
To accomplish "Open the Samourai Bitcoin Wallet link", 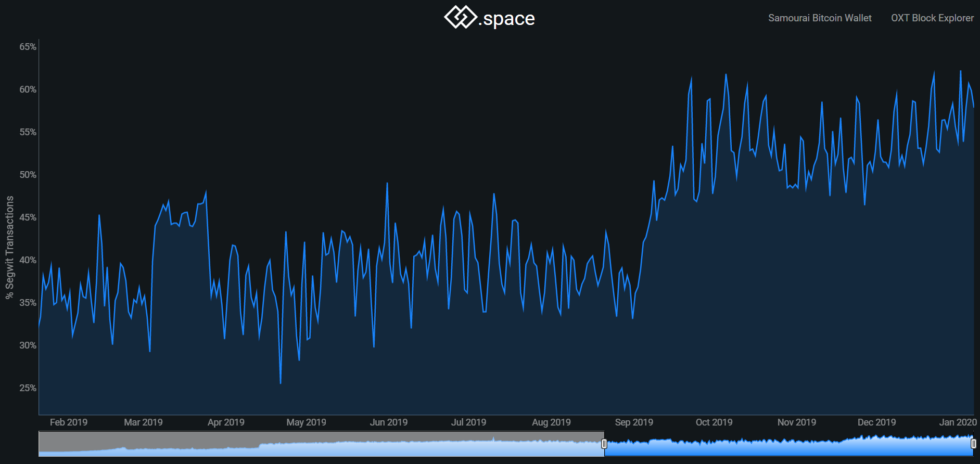I will coord(820,18).
